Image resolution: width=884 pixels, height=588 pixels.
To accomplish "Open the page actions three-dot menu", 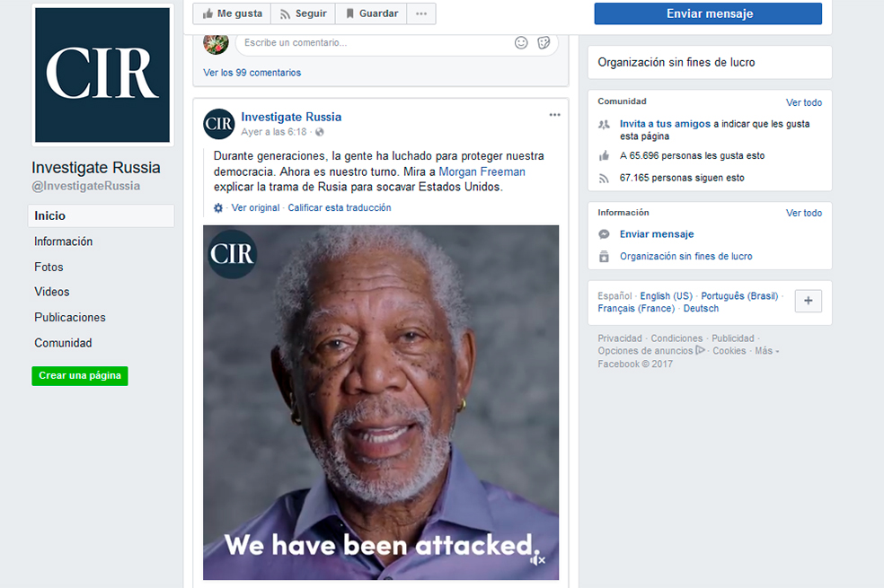I will coord(421,13).
